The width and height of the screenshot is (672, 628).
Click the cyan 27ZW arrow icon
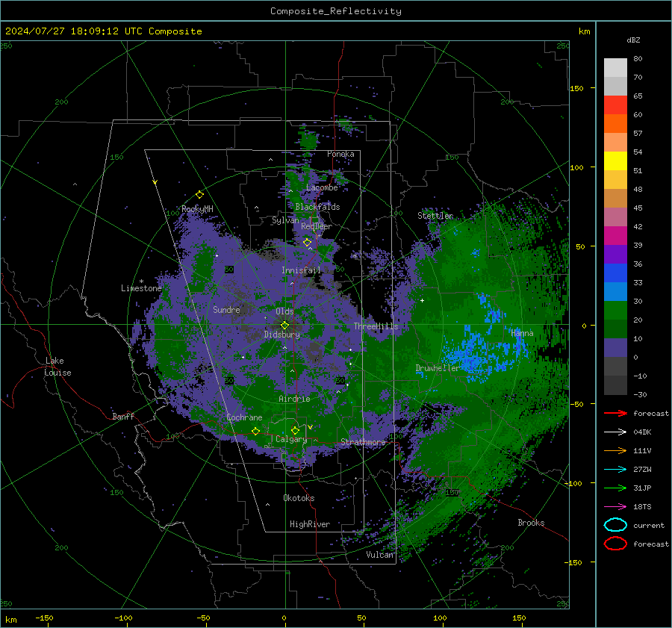pyautogui.click(x=615, y=470)
